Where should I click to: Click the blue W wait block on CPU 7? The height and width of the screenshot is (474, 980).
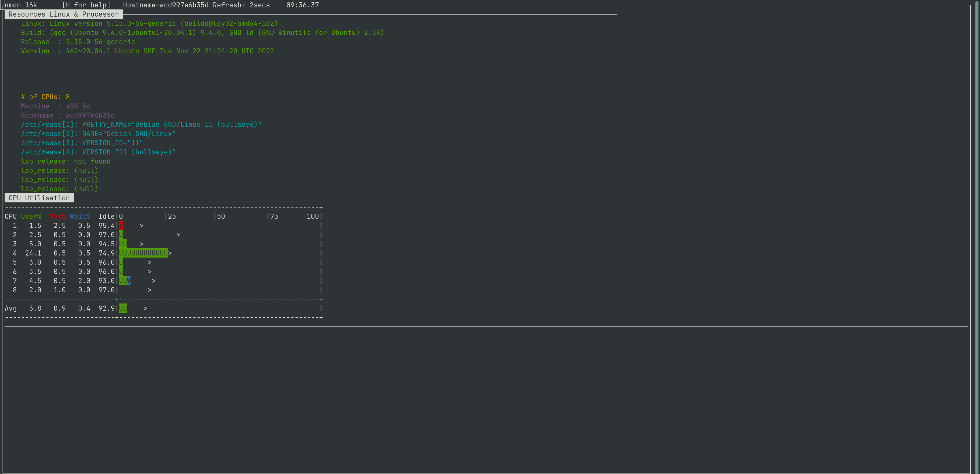pyautogui.click(x=129, y=281)
